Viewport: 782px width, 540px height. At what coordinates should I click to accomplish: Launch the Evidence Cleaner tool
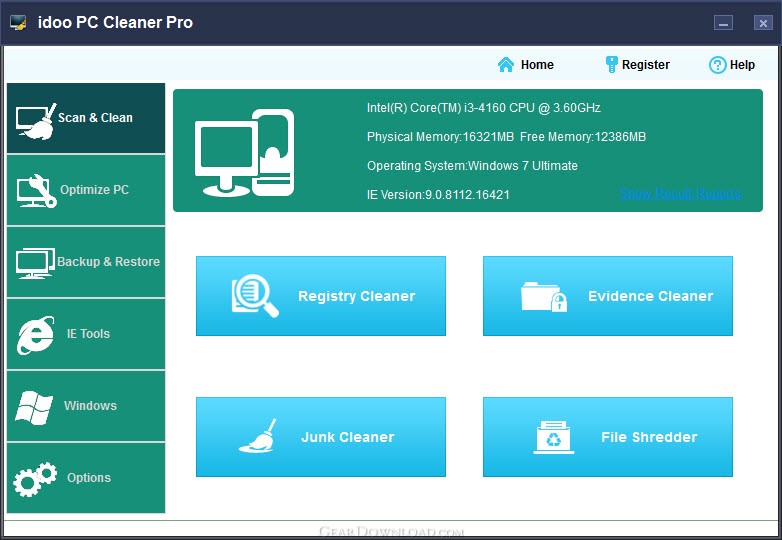[608, 296]
